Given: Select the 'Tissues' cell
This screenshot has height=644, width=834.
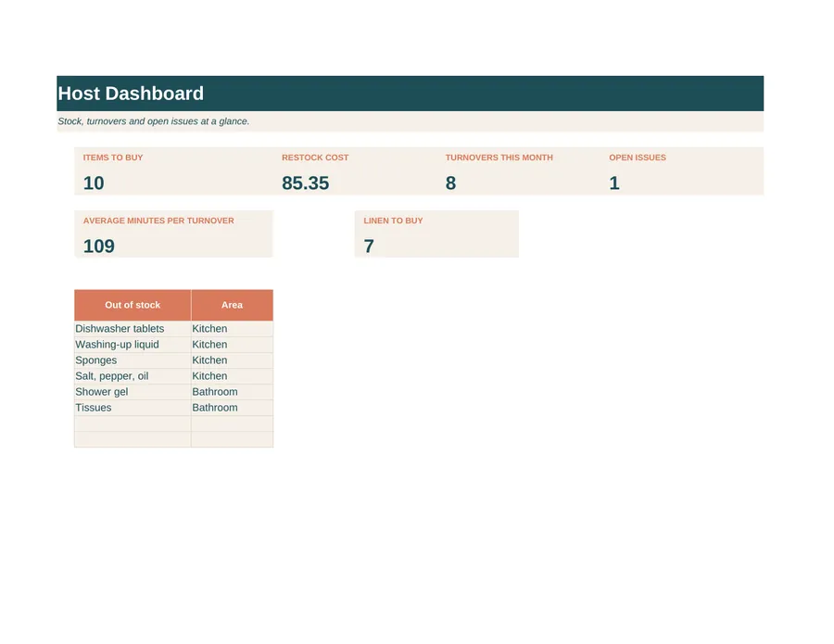Looking at the screenshot, I should click(133, 408).
